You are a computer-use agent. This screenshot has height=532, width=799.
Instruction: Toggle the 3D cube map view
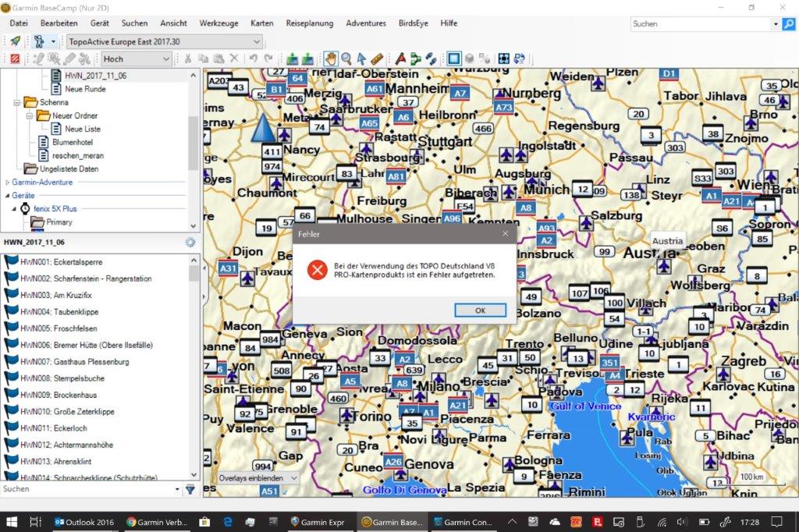pos(469,59)
